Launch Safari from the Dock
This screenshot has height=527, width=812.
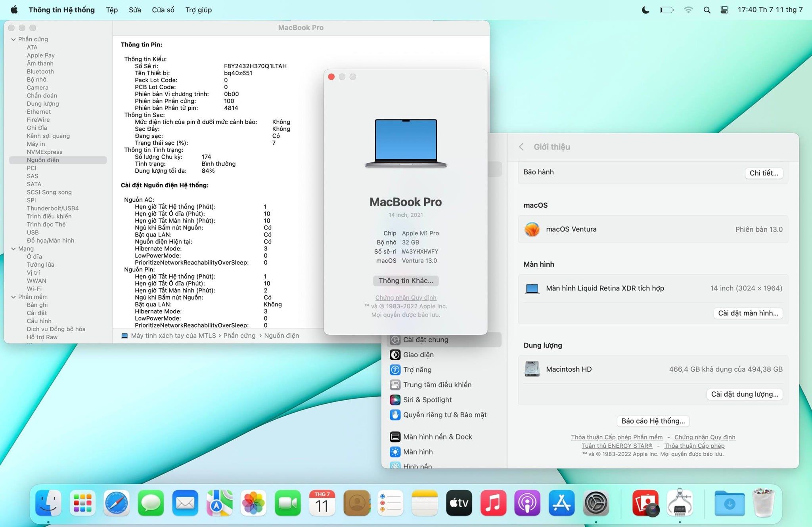click(117, 503)
